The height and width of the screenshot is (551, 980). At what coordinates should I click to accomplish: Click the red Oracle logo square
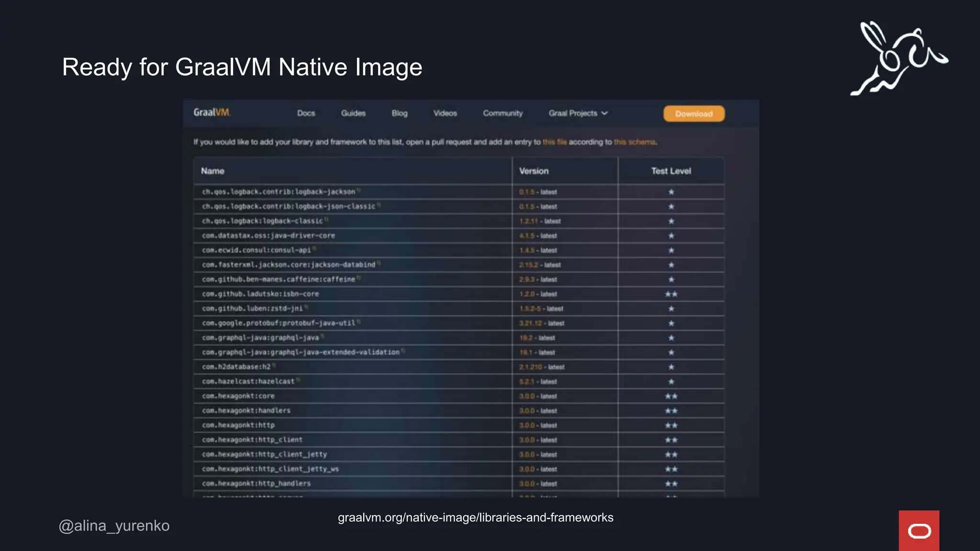click(919, 530)
